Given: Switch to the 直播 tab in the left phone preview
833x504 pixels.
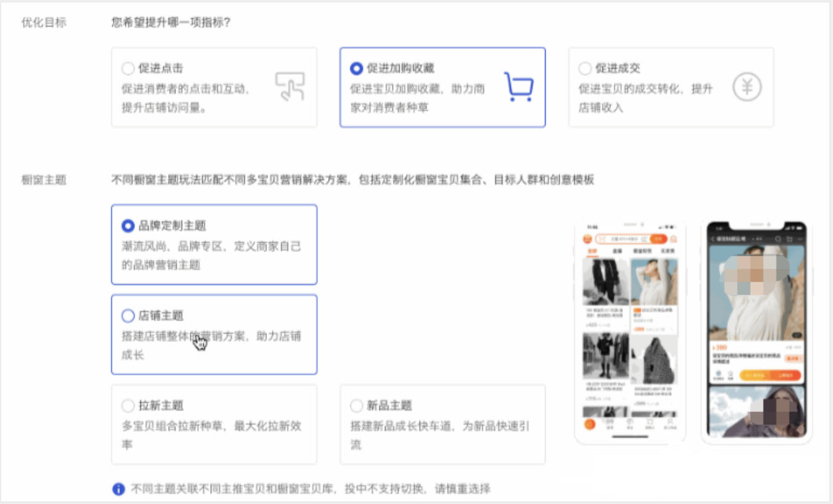Looking at the screenshot, I should [x=617, y=251].
